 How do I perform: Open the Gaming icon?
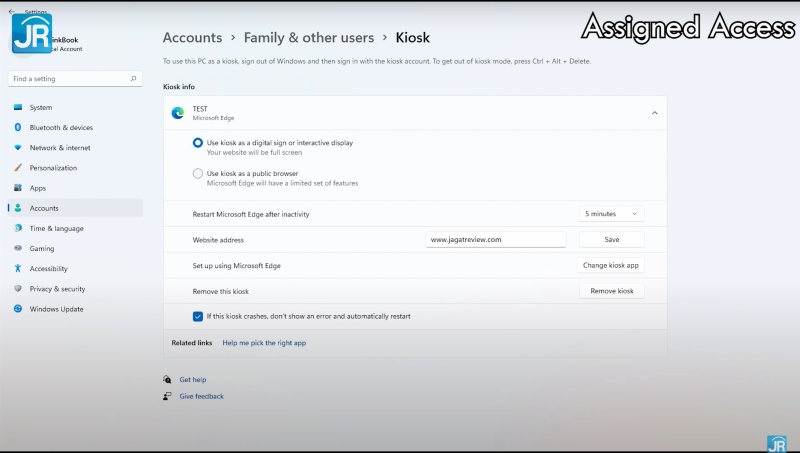point(17,248)
